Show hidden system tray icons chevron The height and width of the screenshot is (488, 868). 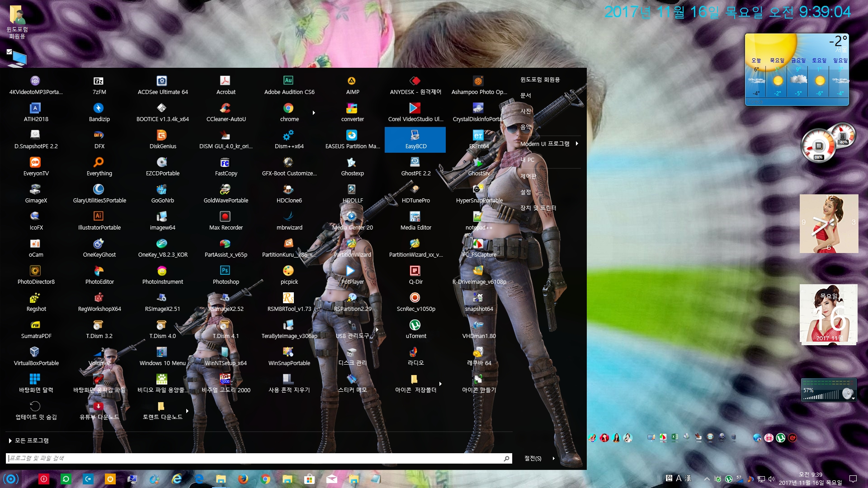pos(707,479)
